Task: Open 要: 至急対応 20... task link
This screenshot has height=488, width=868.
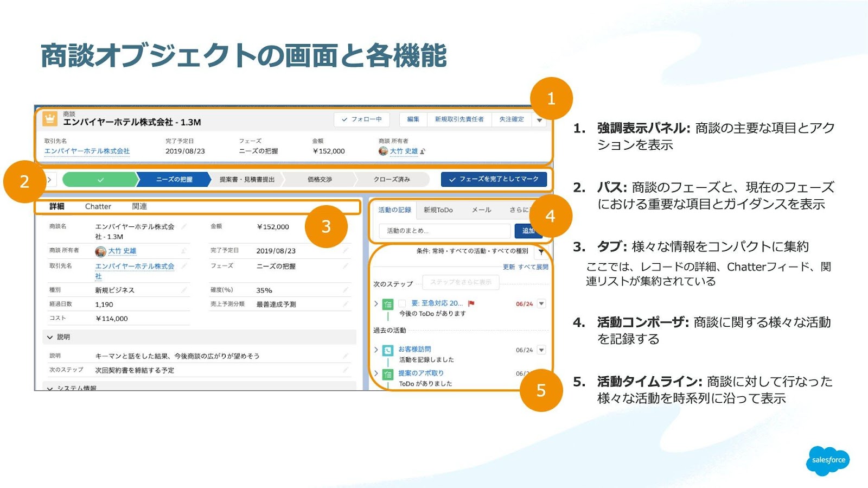Action: coord(437,303)
